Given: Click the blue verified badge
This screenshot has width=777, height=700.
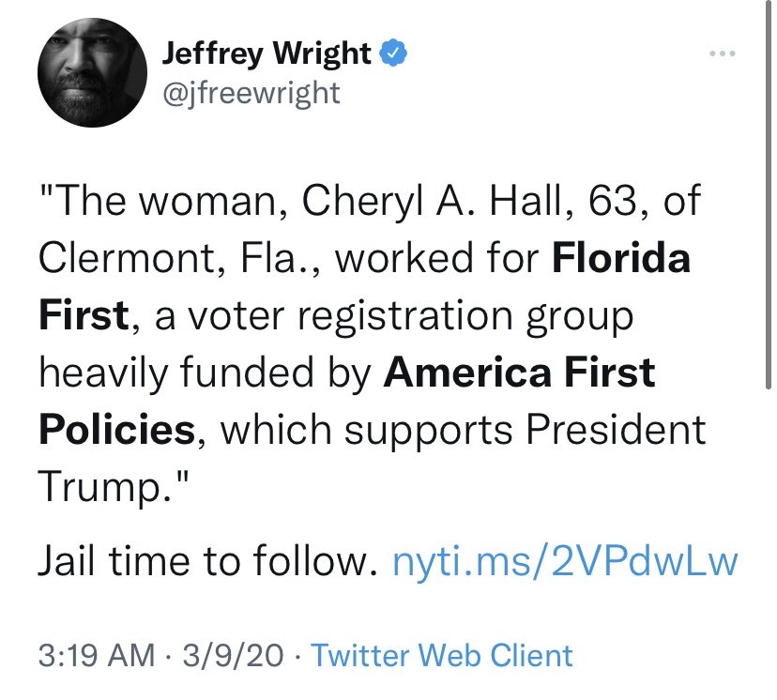Looking at the screenshot, I should tap(393, 54).
